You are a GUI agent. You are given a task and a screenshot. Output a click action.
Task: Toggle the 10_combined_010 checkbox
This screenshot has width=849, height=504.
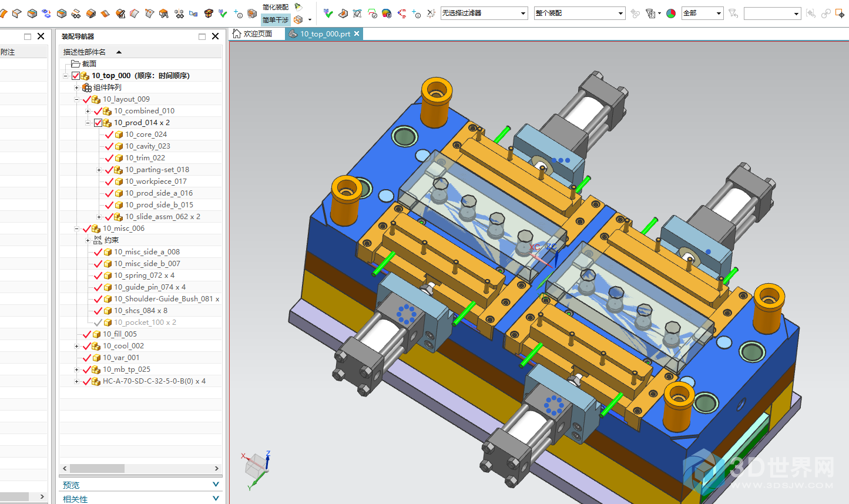click(x=98, y=111)
